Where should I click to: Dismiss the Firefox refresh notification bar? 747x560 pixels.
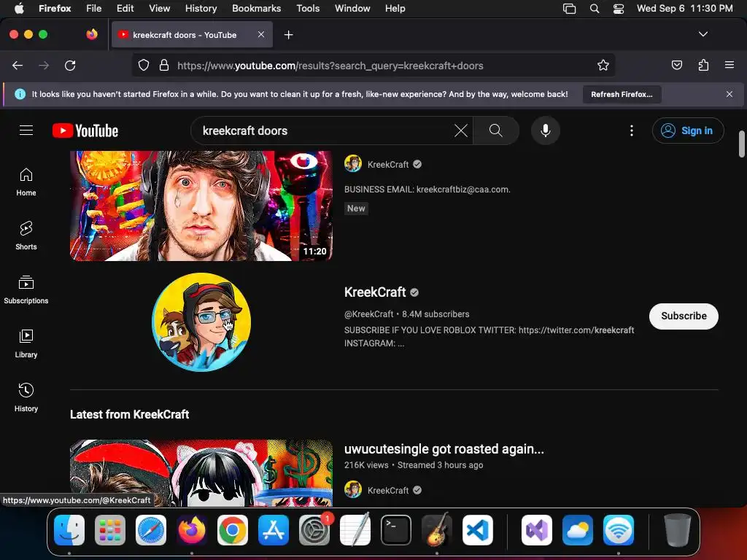click(729, 94)
